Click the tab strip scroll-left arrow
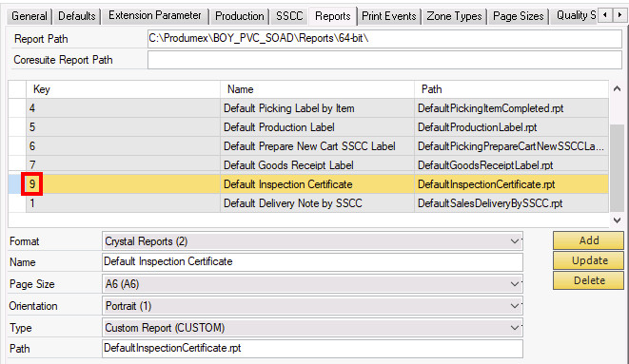Image resolution: width=629 pixels, height=364 pixels. 605,15
